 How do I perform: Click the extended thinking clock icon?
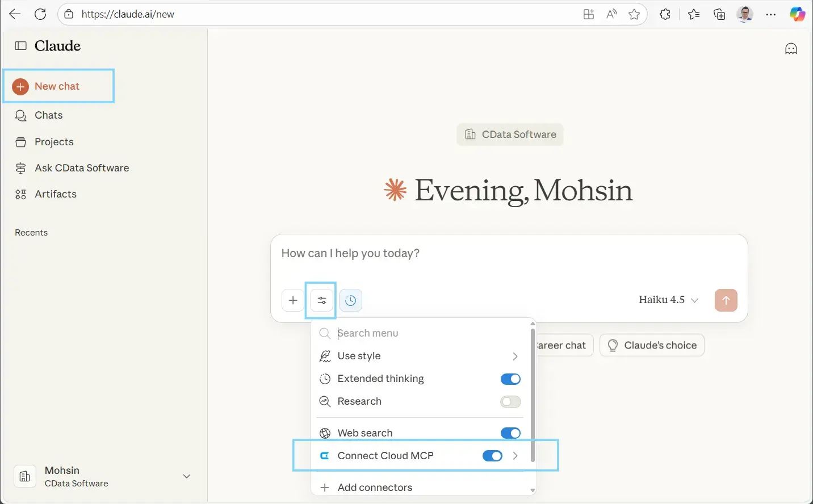350,300
